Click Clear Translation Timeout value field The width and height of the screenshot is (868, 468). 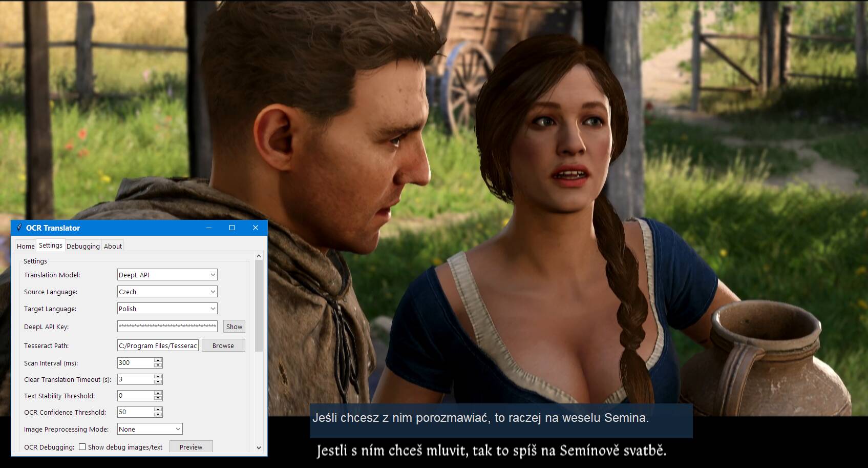coord(136,379)
